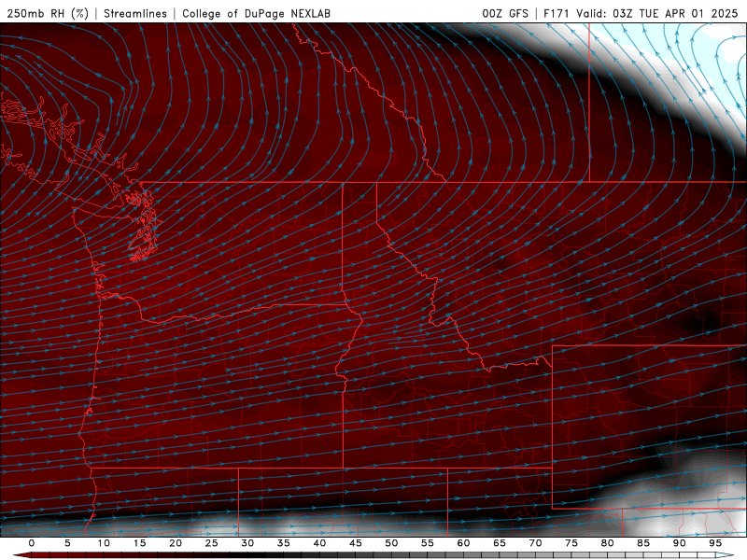Click the "0" colorbar scale label
Viewport: 747px width, 560px height.
(32, 543)
